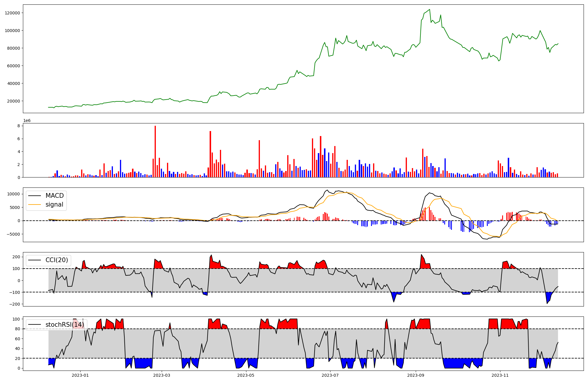Click the signal legend entry text

(54, 205)
